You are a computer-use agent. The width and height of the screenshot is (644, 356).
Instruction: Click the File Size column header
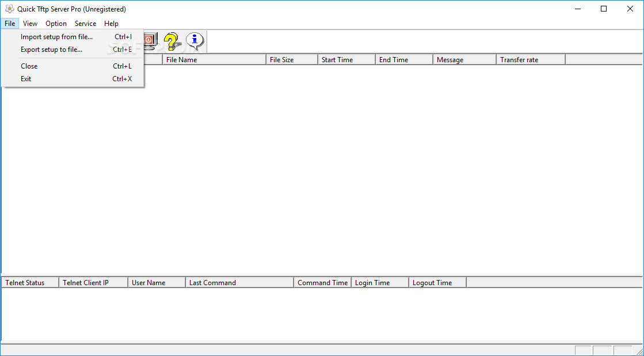(x=292, y=59)
